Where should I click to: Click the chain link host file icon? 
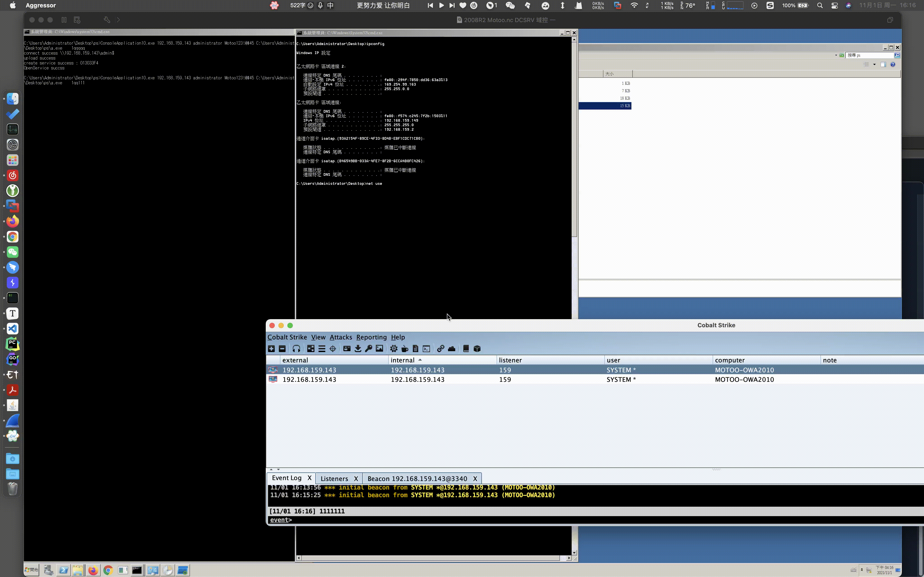440,348
